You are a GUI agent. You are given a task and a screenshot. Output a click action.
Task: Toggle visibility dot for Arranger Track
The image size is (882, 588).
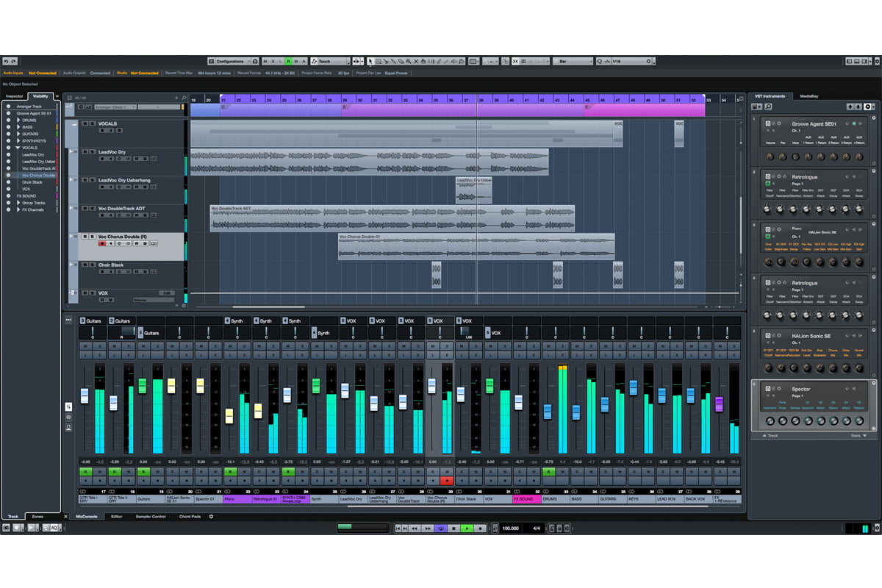click(x=8, y=107)
